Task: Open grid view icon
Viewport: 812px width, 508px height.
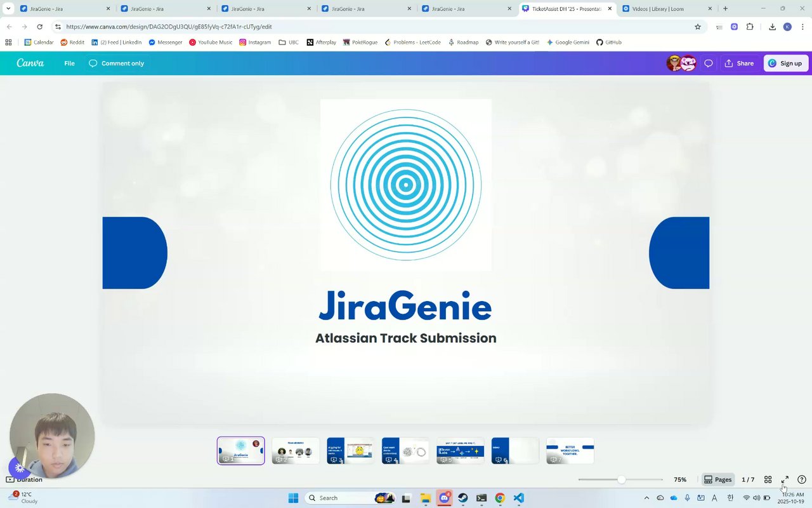Action: 768,479
